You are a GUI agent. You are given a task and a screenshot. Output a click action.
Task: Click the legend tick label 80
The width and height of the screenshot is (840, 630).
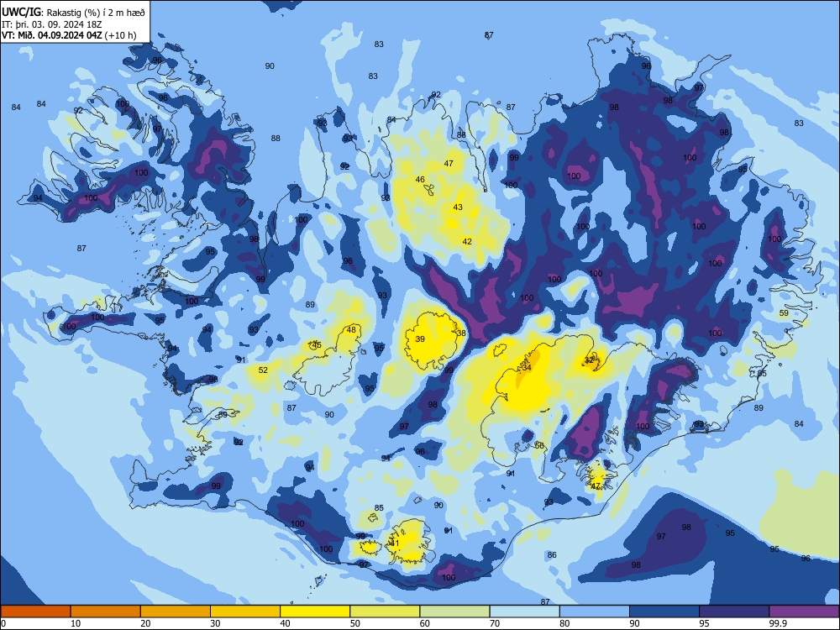tap(564, 623)
